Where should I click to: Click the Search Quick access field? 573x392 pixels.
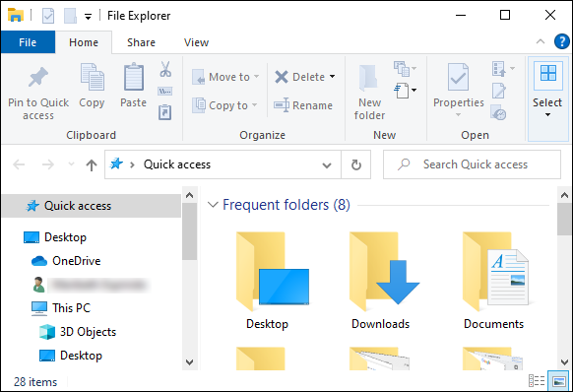pyautogui.click(x=472, y=164)
